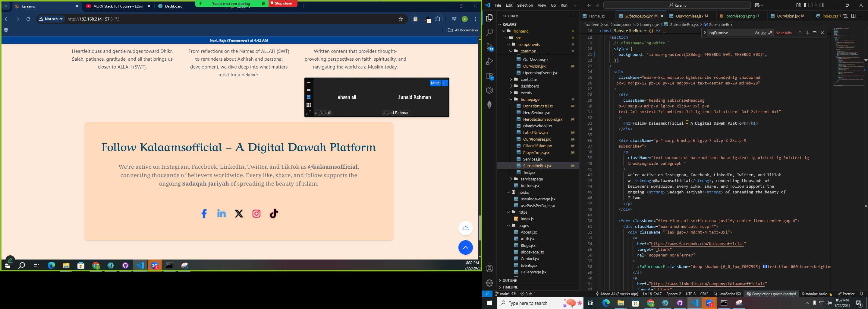The height and width of the screenshot is (309, 868).
Task: Click the remote window icon in status bar
Action: (x=487, y=294)
